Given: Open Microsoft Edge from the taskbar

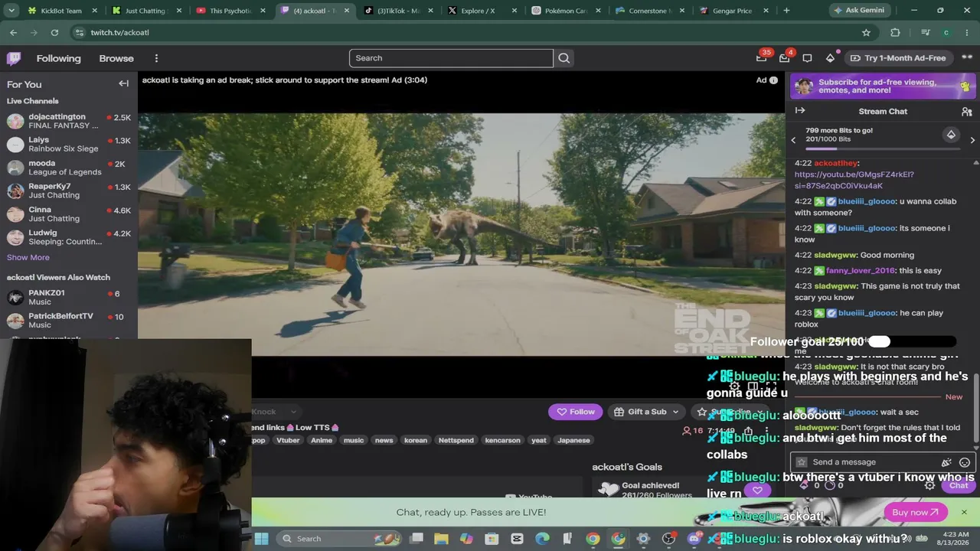Looking at the screenshot, I should coord(542,539).
